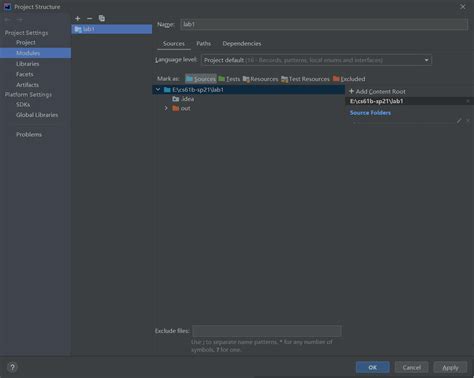This screenshot has height=378, width=474.
Task: Switch to the Dependencies tab
Action: point(242,44)
